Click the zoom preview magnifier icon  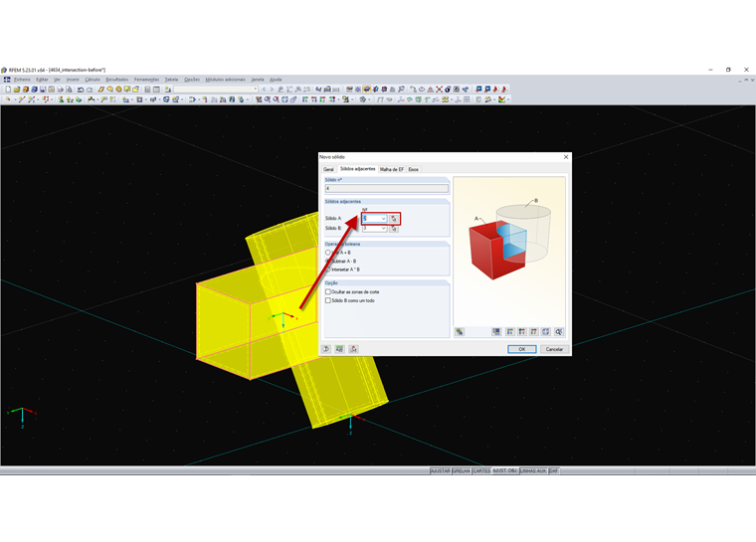pyautogui.click(x=559, y=332)
